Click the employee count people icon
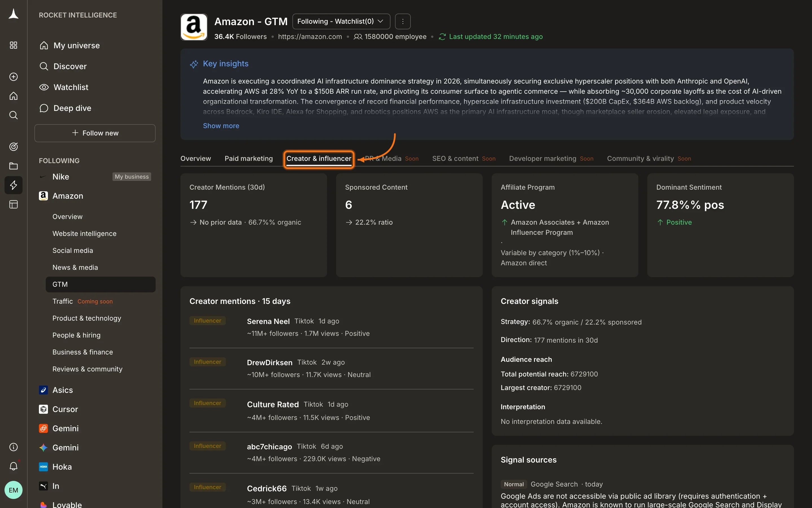Viewport: 812px width, 508px height. coord(358,37)
